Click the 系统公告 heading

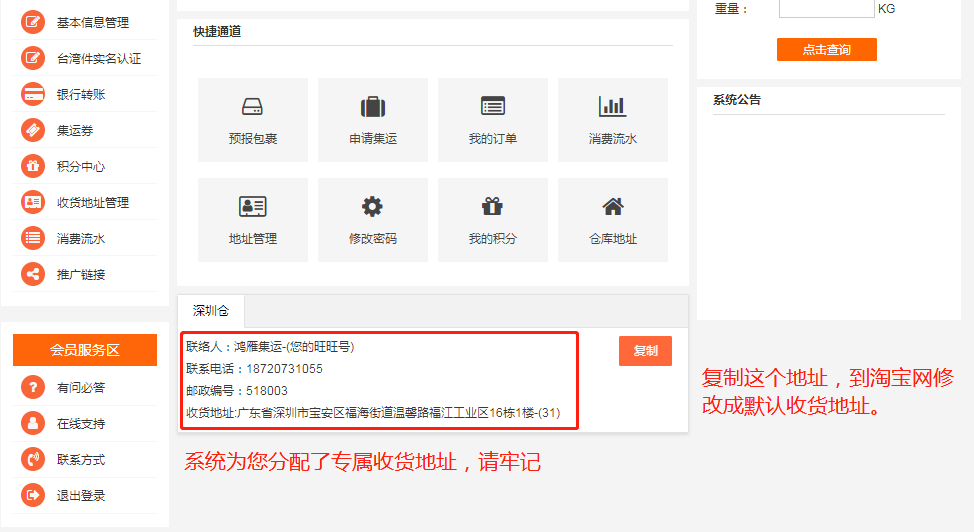(737, 100)
